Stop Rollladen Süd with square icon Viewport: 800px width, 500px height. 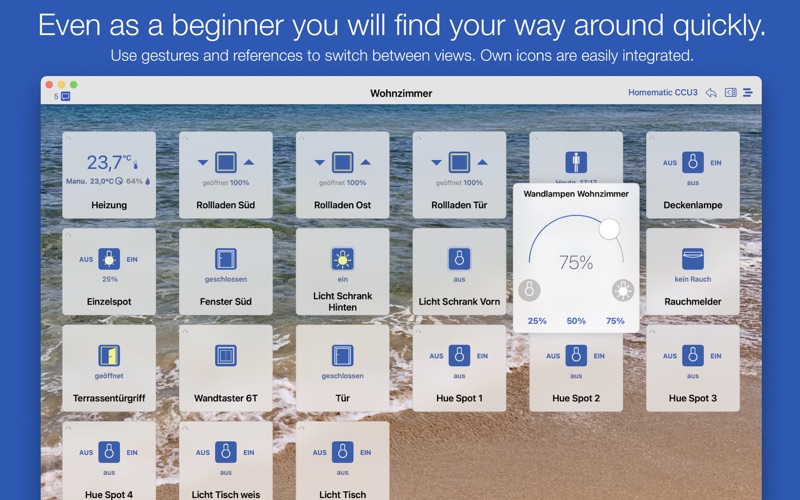click(226, 162)
